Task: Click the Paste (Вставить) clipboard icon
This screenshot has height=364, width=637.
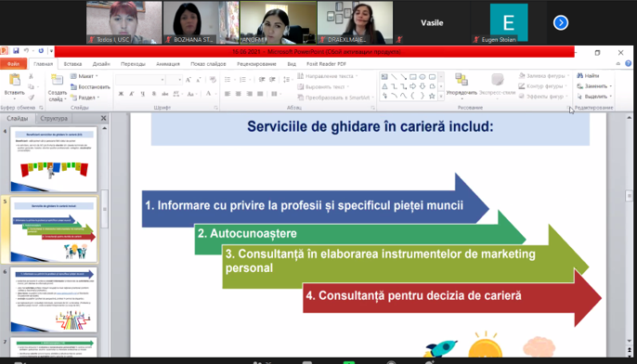Action: click(15, 80)
